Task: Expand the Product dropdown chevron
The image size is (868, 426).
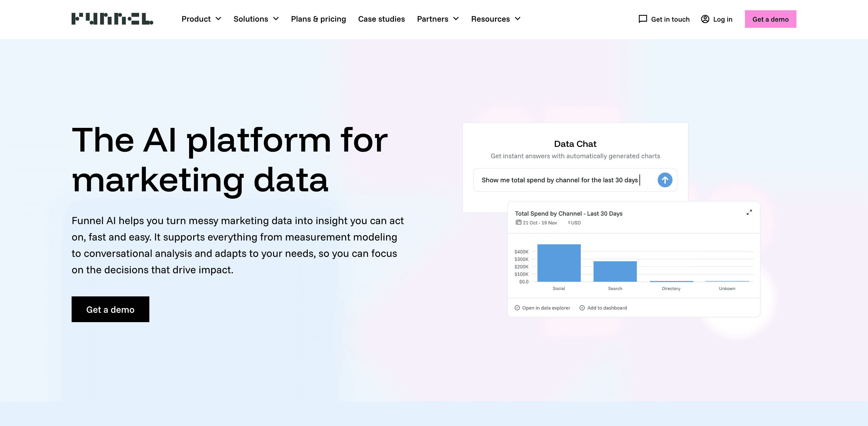Action: [x=218, y=19]
